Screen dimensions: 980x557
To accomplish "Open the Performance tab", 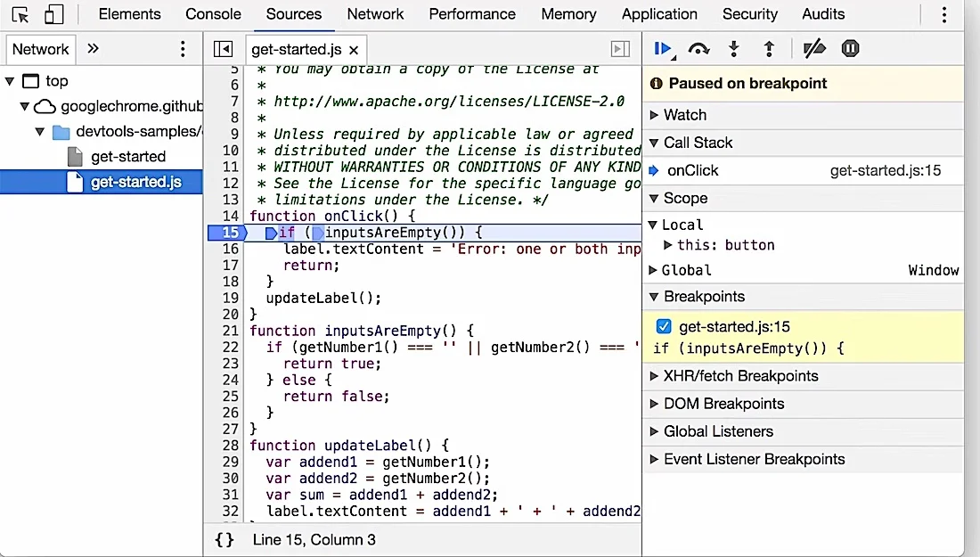I will 472,13.
